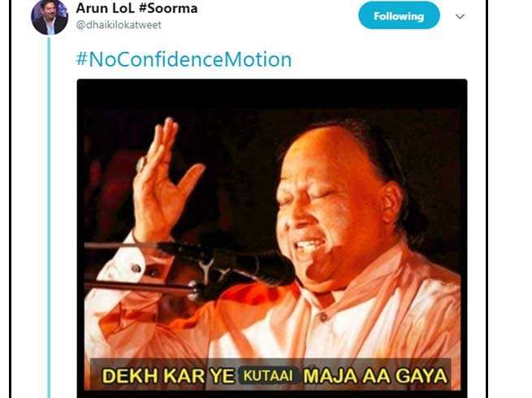Screen dimensions: 532x398
Task: Click the DEKH KAR YE caption text
Action: point(168,376)
